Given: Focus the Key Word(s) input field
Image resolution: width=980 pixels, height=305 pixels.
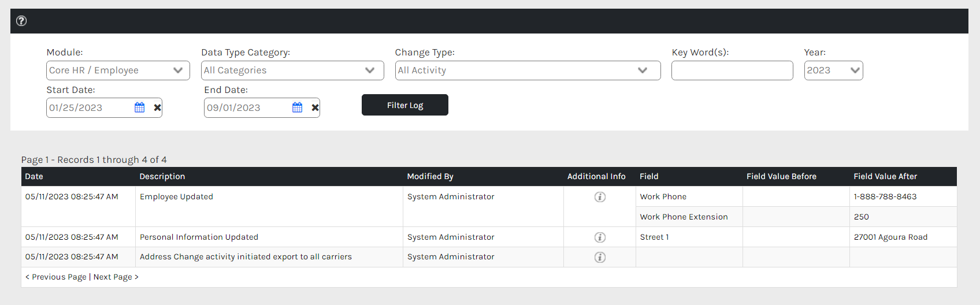Looking at the screenshot, I should click(x=732, y=70).
